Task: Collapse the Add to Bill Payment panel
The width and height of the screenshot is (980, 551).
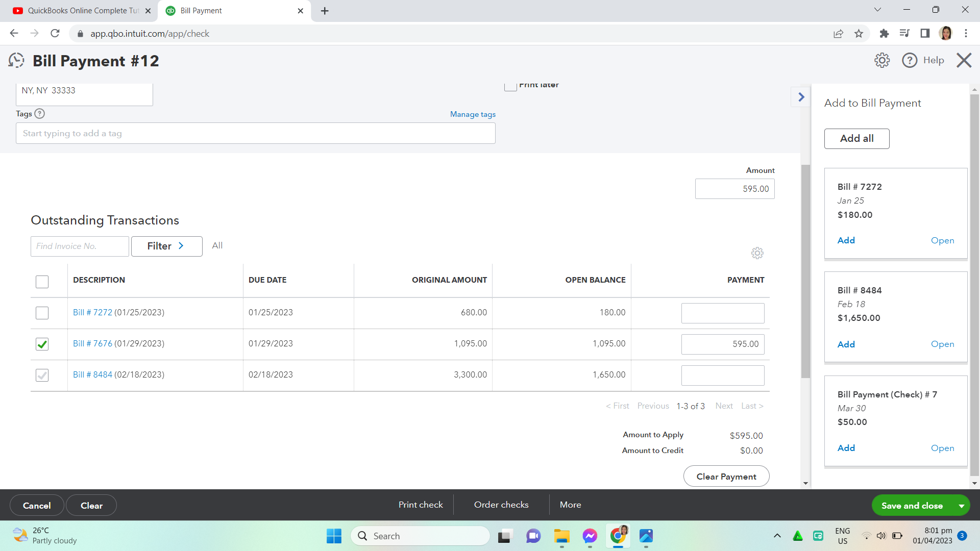Action: [x=801, y=97]
